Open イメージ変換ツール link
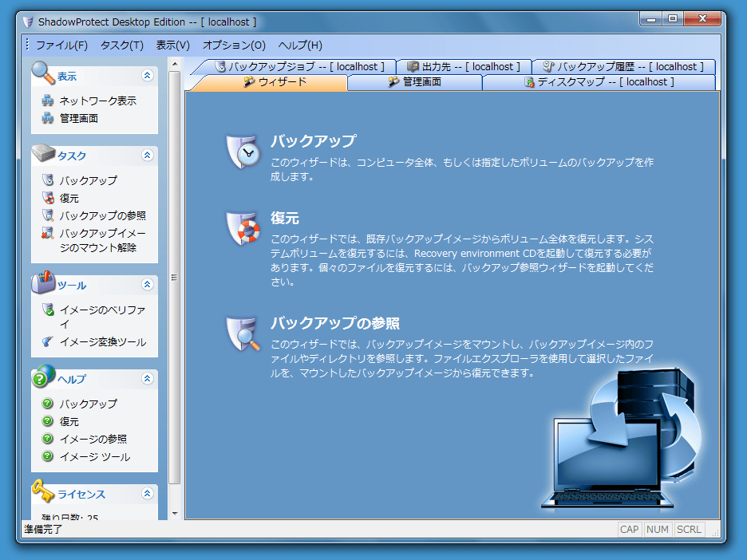The width and height of the screenshot is (747, 560). [102, 342]
